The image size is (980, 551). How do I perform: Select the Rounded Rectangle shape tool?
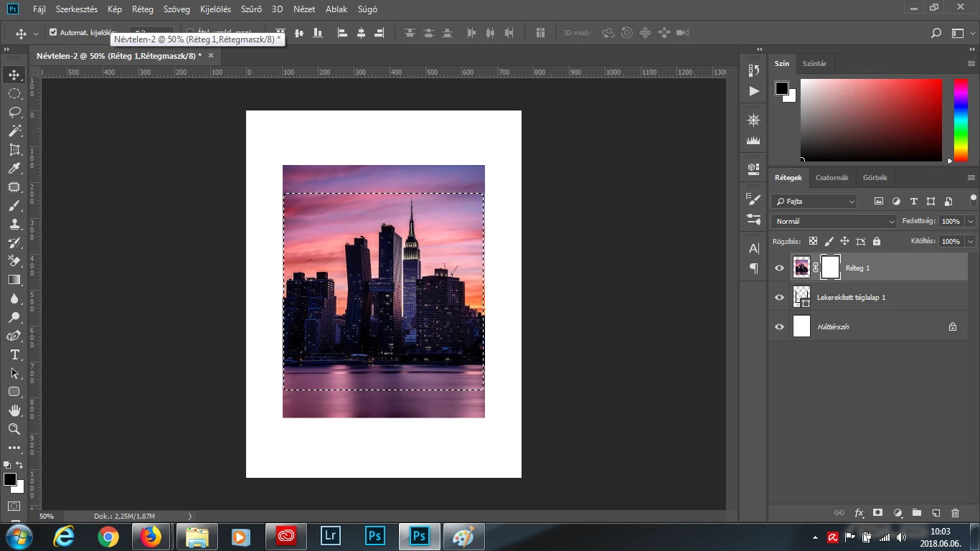[x=14, y=392]
